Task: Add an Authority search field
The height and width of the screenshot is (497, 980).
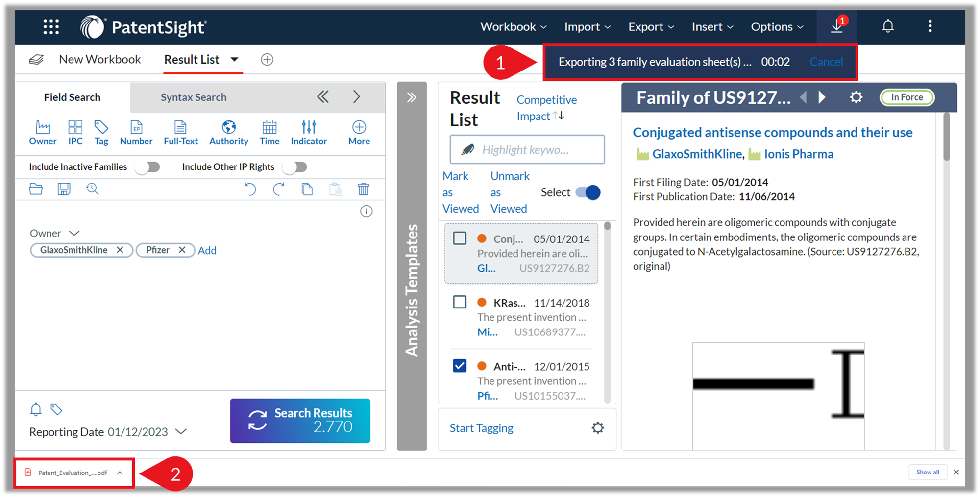Action: click(x=229, y=133)
